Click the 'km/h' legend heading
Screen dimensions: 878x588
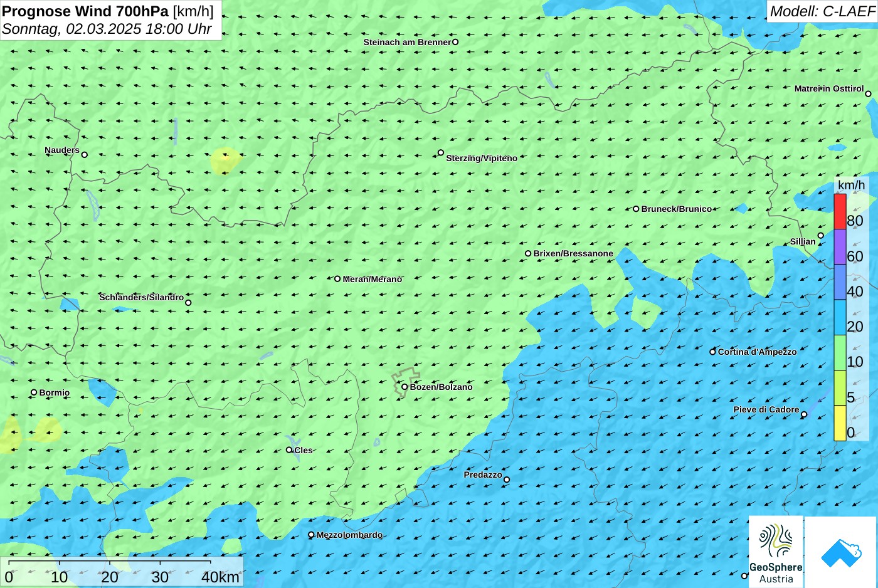click(x=851, y=185)
